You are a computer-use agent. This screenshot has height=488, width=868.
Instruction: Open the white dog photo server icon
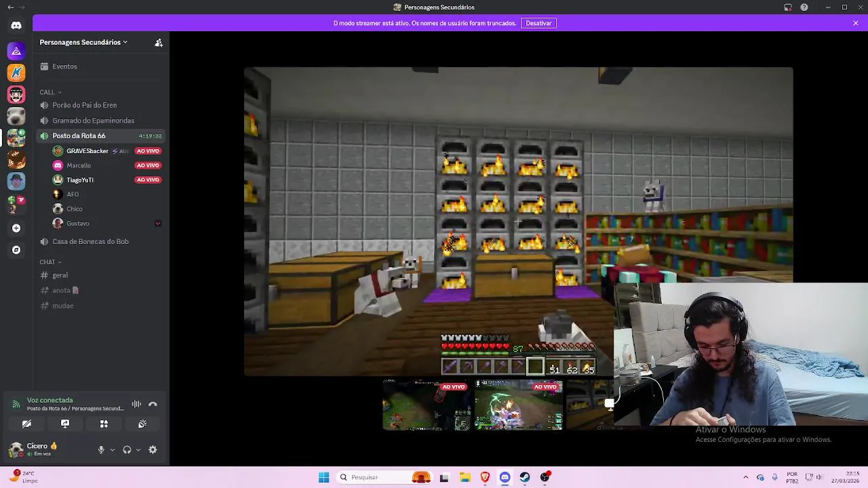[x=16, y=116]
